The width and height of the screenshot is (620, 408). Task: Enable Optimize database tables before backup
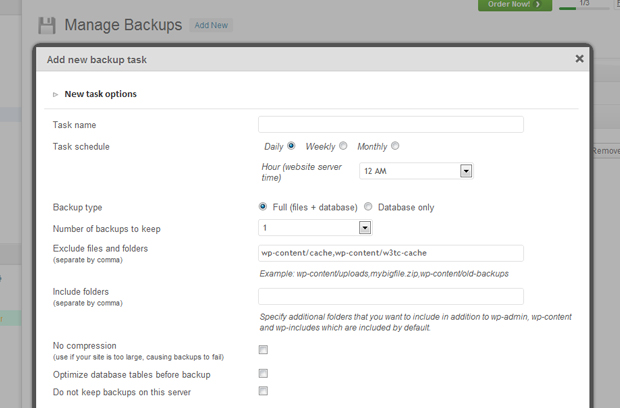(263, 374)
